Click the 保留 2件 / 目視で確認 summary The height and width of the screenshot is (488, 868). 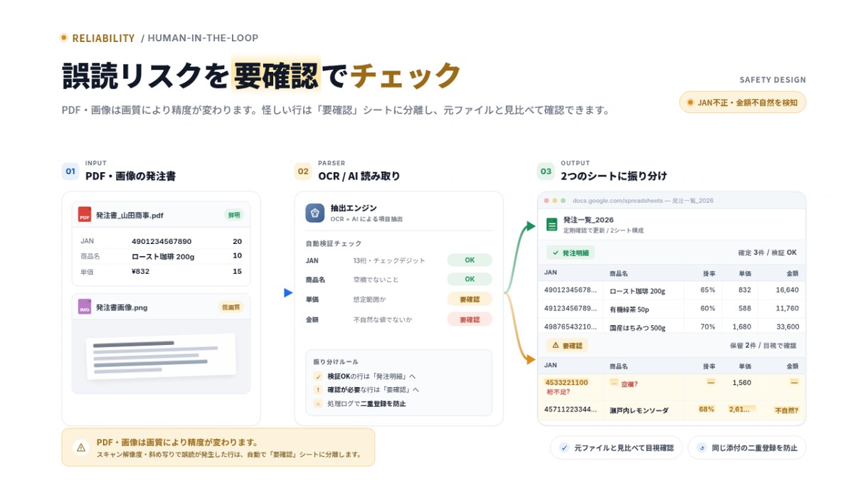pos(764,346)
